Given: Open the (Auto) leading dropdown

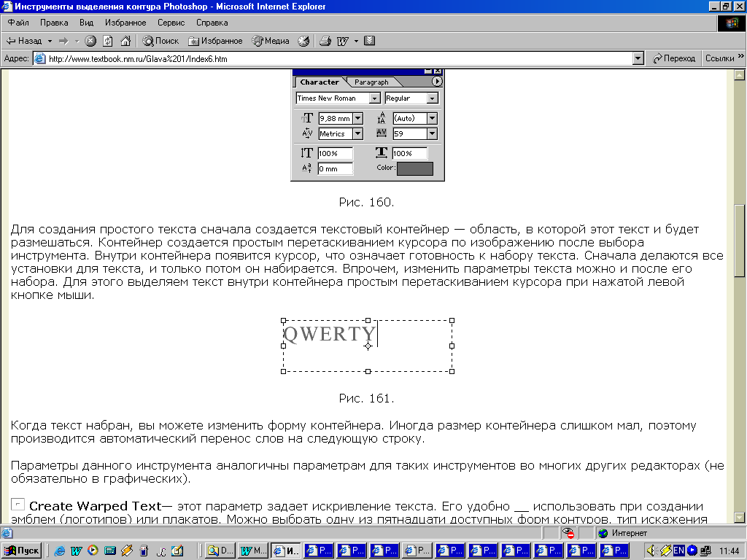Looking at the screenshot, I should (432, 118).
